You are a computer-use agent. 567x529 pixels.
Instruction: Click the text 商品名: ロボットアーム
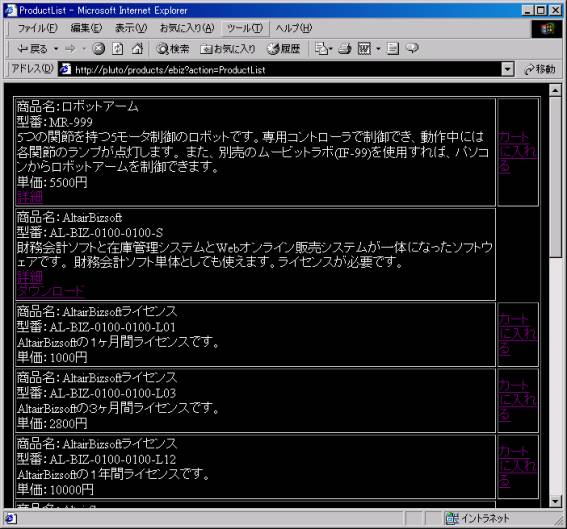click(x=78, y=107)
